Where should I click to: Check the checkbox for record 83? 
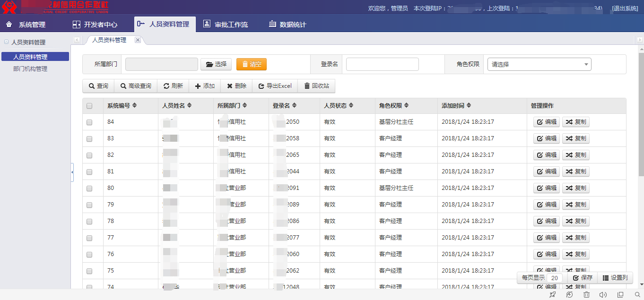pyautogui.click(x=89, y=139)
